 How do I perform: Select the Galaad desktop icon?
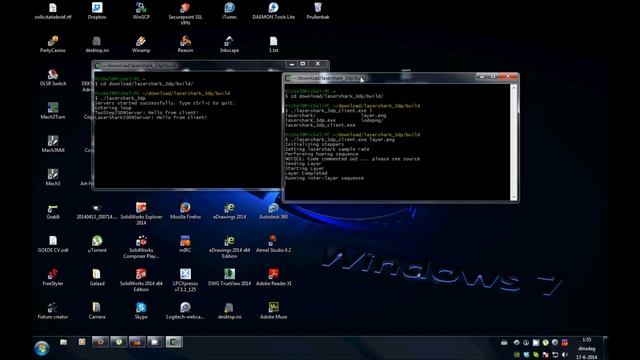pos(97,278)
